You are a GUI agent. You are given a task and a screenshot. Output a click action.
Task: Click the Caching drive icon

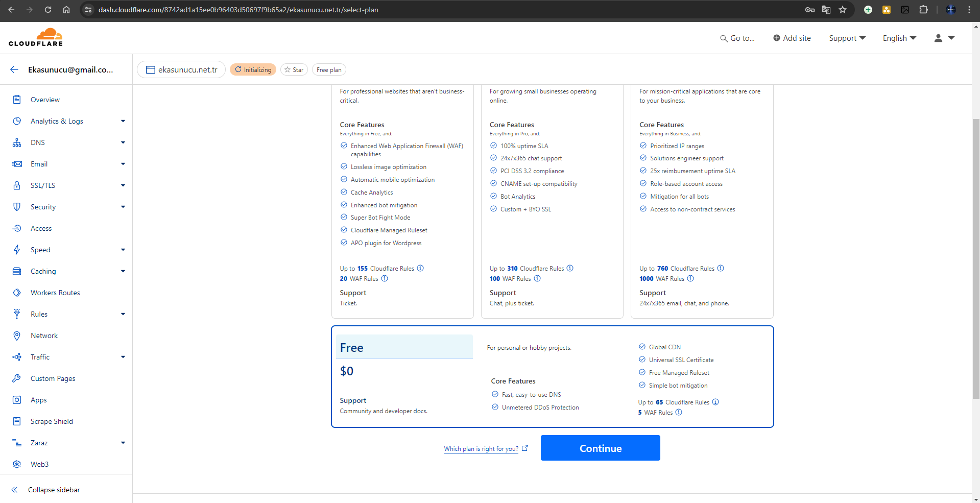17,271
